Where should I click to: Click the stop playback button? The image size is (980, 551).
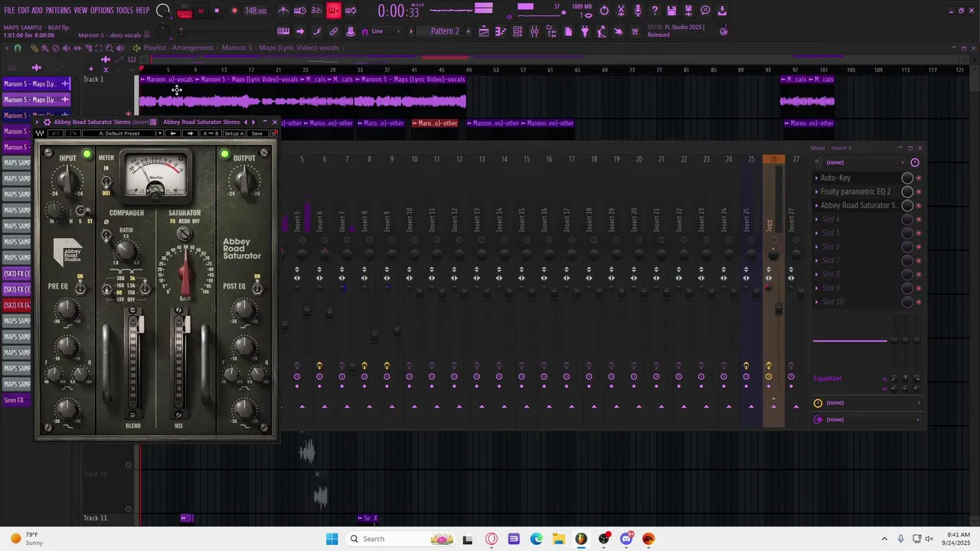tap(217, 11)
